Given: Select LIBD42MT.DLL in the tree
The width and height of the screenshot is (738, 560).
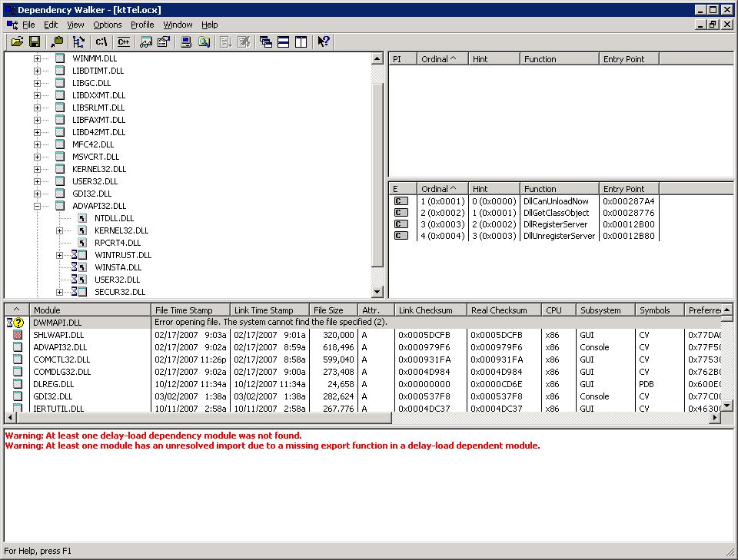Looking at the screenshot, I should click(99, 132).
